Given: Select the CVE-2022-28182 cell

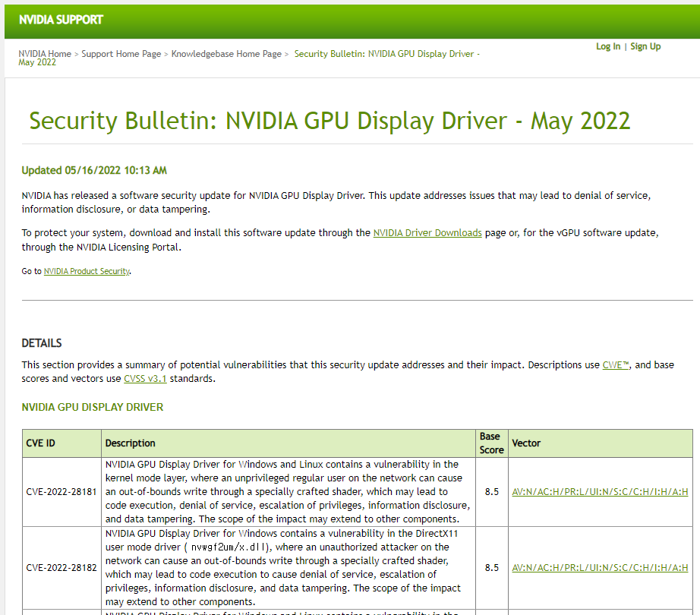Looking at the screenshot, I should pyautogui.click(x=61, y=568).
